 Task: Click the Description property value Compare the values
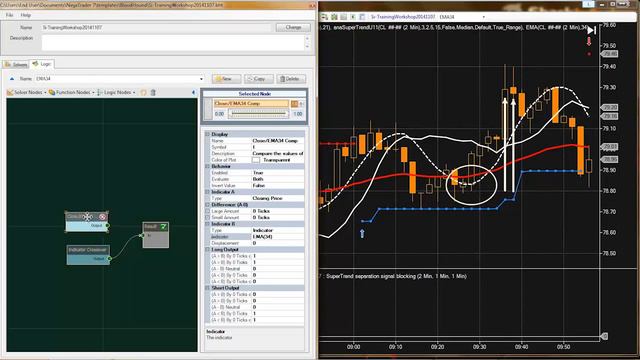[x=278, y=153]
